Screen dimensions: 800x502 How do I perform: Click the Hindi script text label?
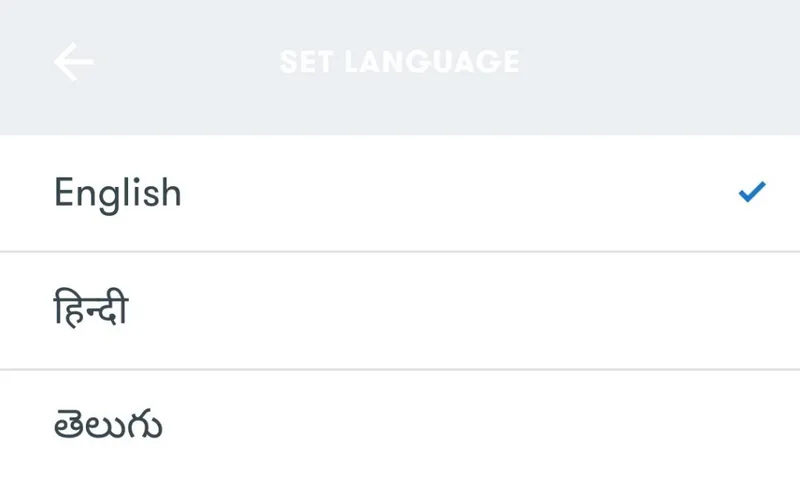click(x=91, y=309)
